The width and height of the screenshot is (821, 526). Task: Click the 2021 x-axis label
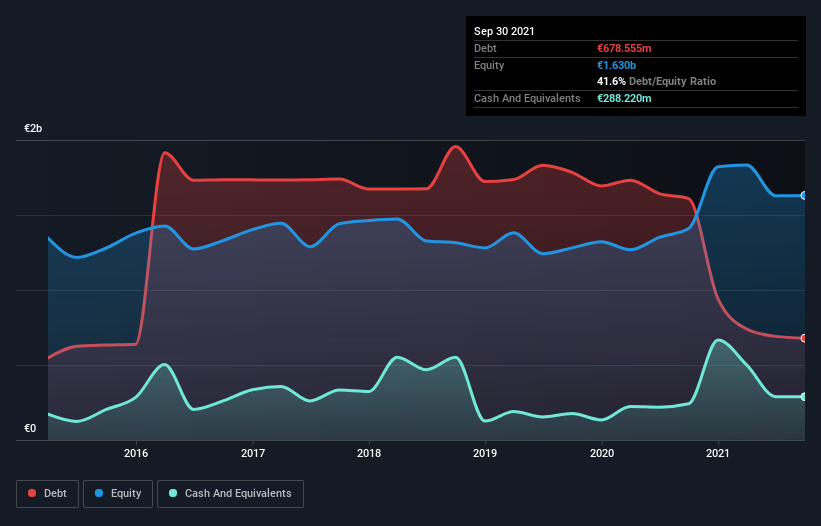coord(718,453)
